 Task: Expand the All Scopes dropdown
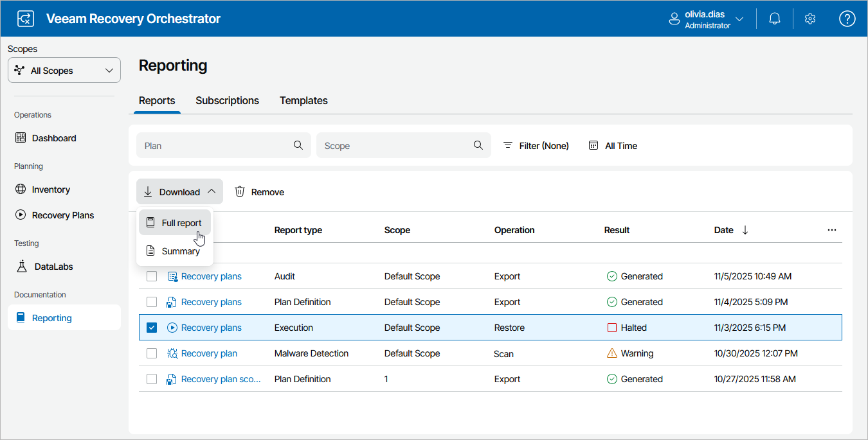pos(64,71)
